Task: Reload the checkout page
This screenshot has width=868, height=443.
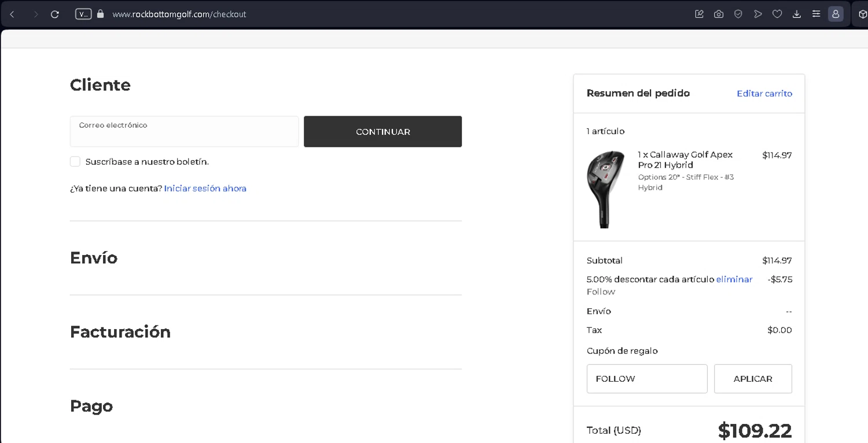Action: (55, 14)
